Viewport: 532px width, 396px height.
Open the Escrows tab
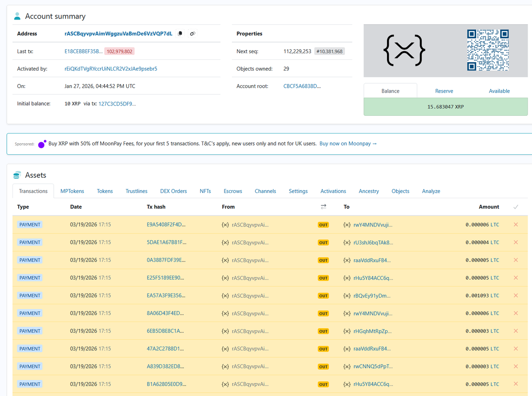[x=233, y=191]
